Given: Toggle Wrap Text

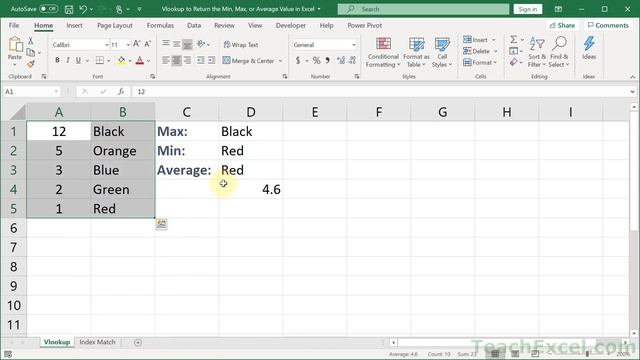Looking at the screenshot, I should [241, 44].
